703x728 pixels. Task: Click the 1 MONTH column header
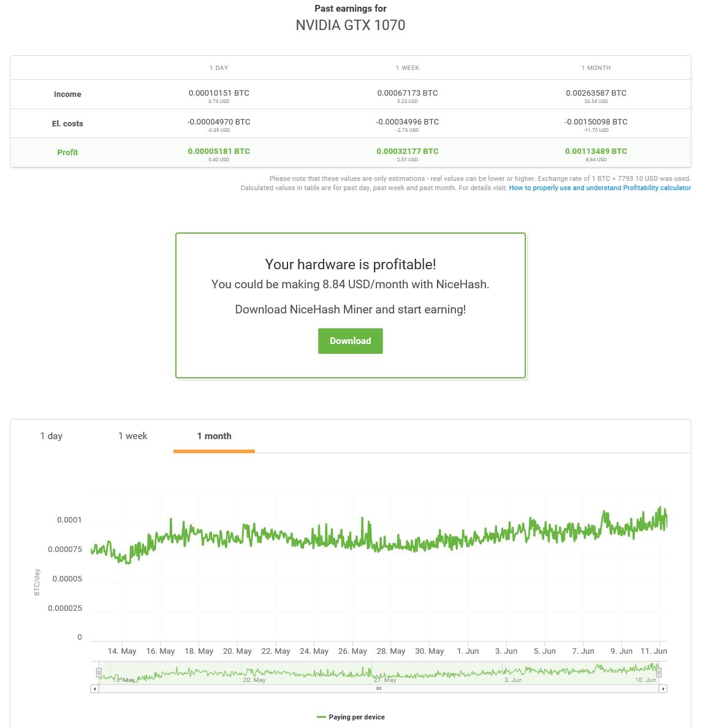click(596, 68)
